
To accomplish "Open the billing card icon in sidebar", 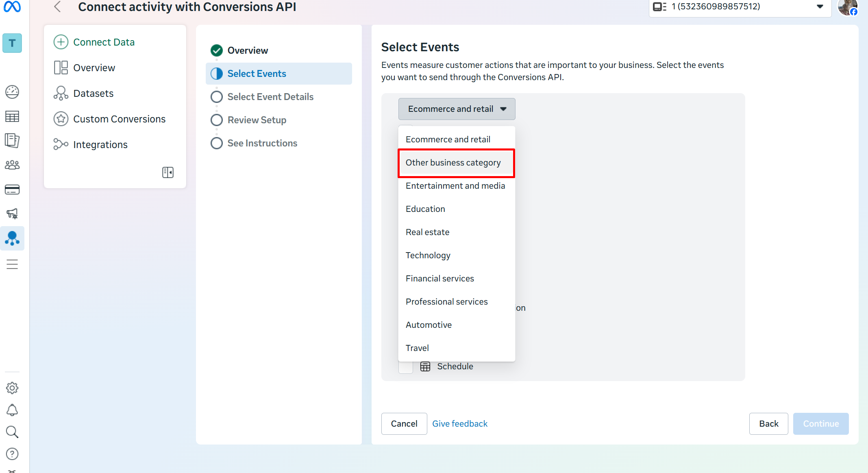I will point(12,190).
